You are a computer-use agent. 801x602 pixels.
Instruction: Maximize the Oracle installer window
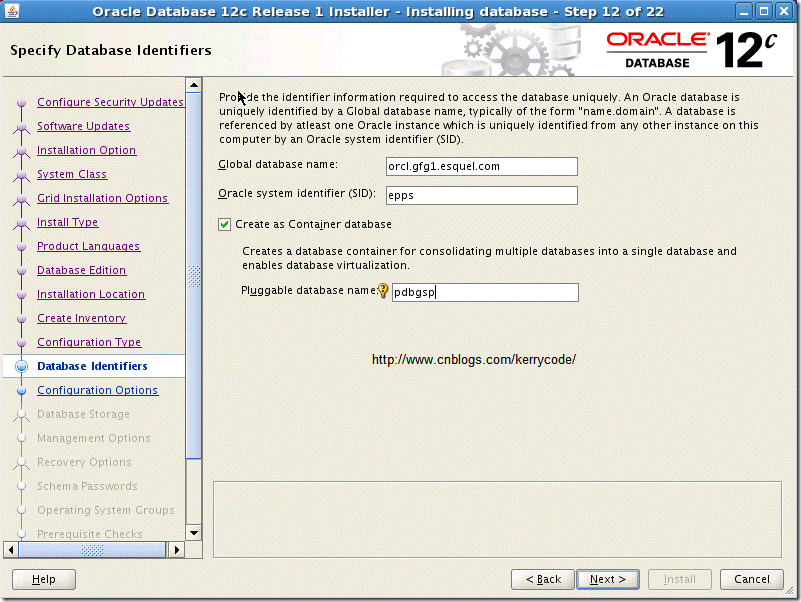764,11
